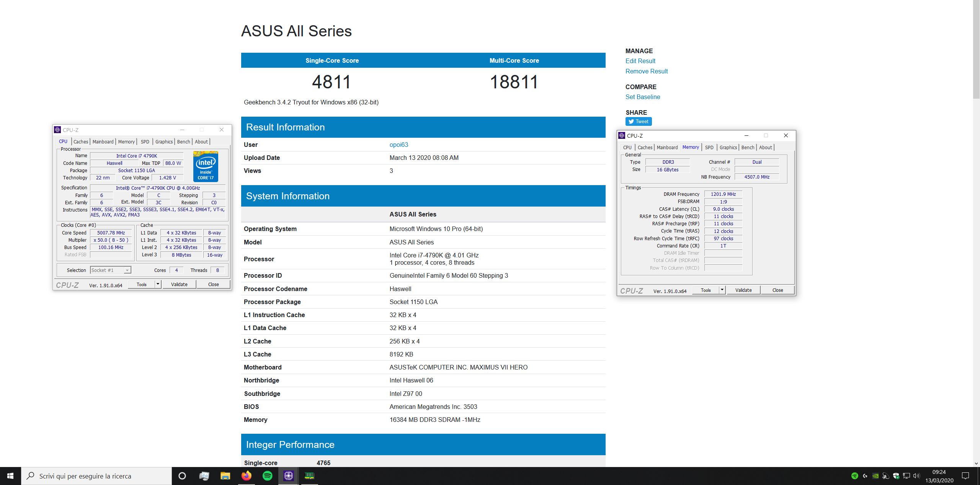Open the Windows Start menu
980x485 pixels.
10,476
